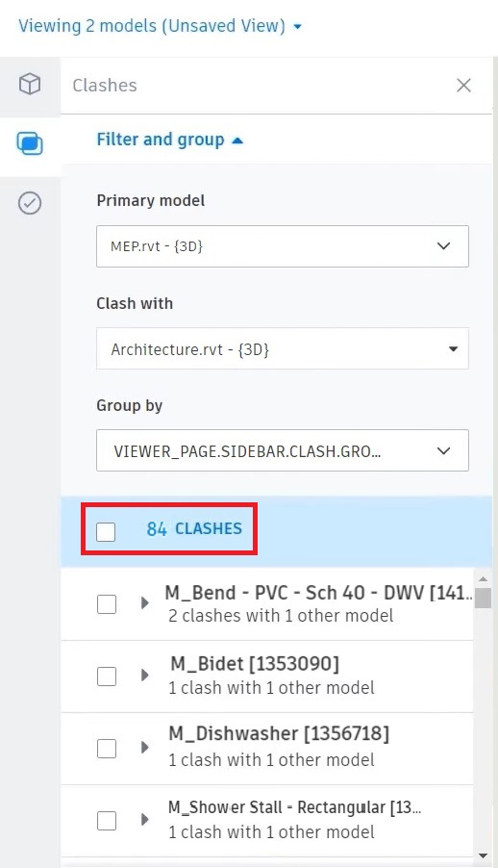Expand the M_Shower Stall group arrow

pos(145,819)
